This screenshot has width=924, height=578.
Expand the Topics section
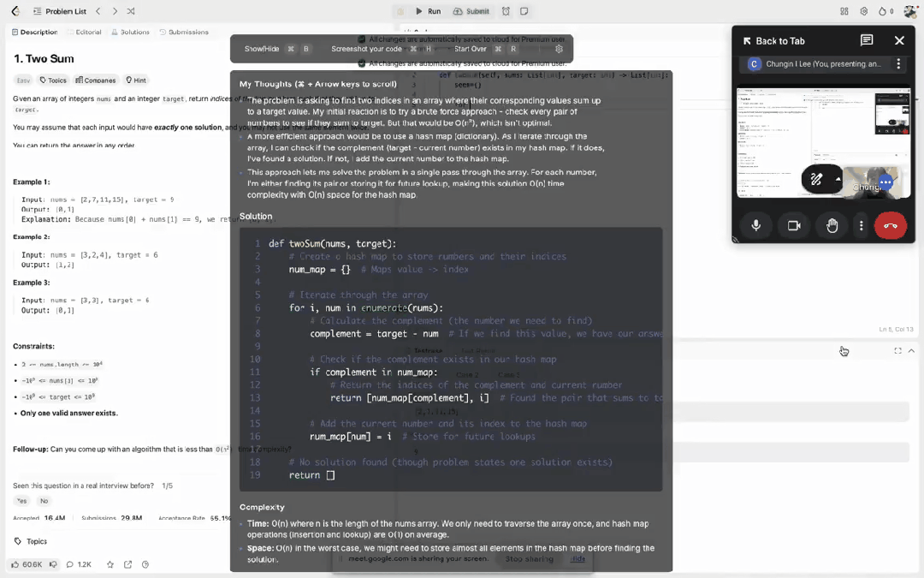pyautogui.click(x=31, y=541)
